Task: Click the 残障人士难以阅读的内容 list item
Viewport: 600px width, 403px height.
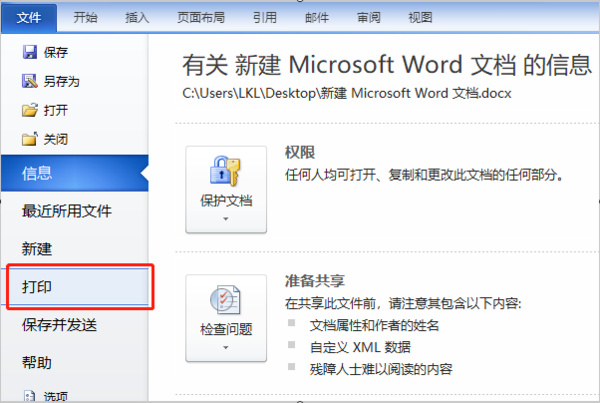Action: pos(381,369)
